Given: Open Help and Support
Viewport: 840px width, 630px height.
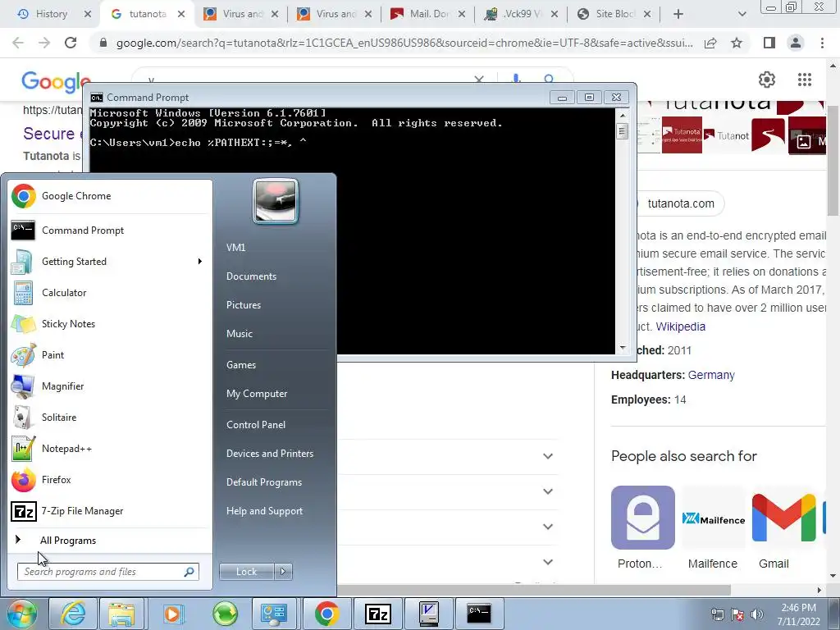Looking at the screenshot, I should tap(265, 511).
